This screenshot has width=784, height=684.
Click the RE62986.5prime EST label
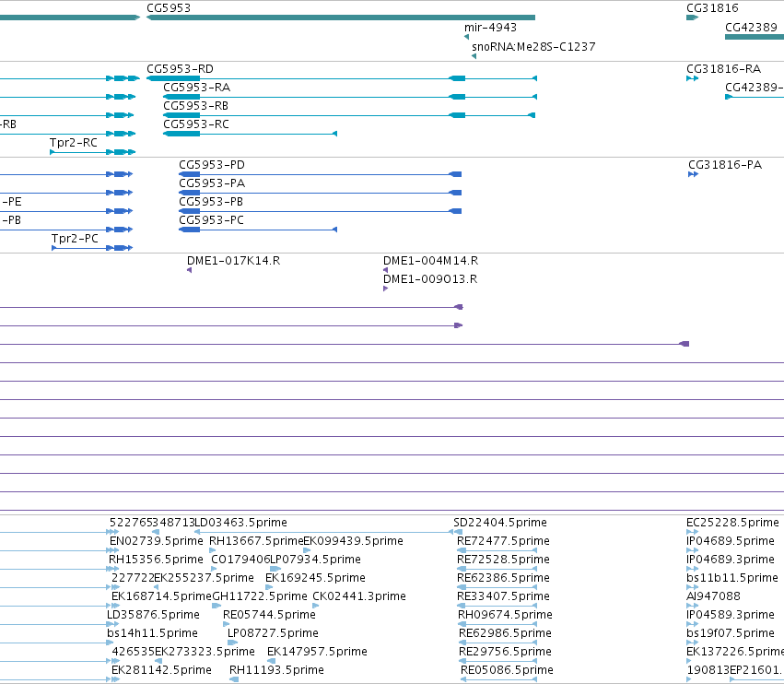pyautogui.click(x=505, y=633)
